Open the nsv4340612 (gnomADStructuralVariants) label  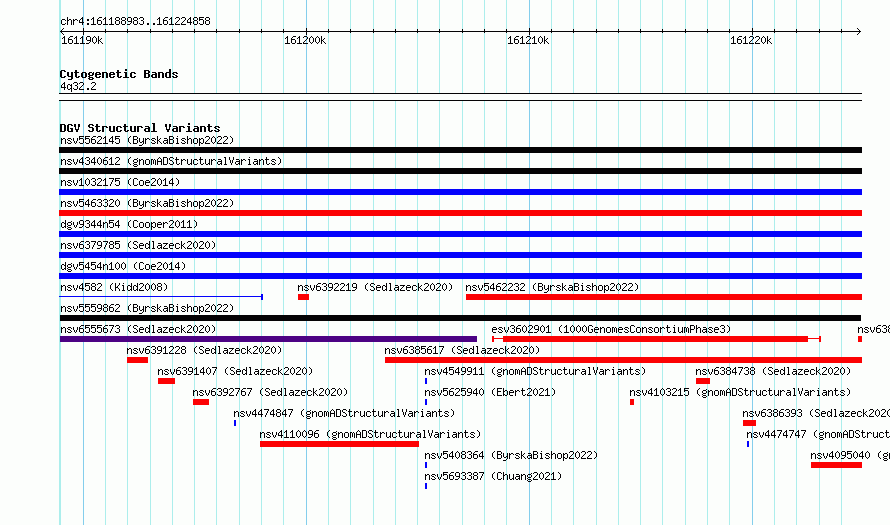[x=171, y=161]
